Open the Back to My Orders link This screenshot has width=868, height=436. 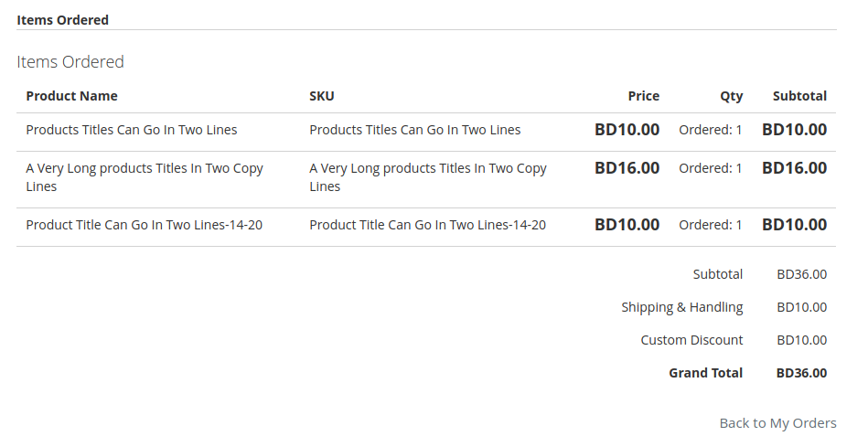pos(777,423)
